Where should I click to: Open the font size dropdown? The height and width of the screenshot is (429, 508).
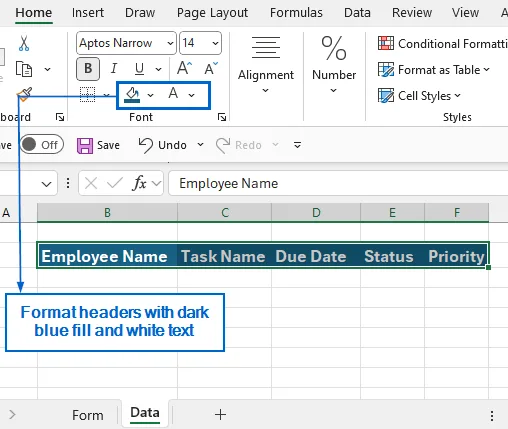click(x=215, y=43)
